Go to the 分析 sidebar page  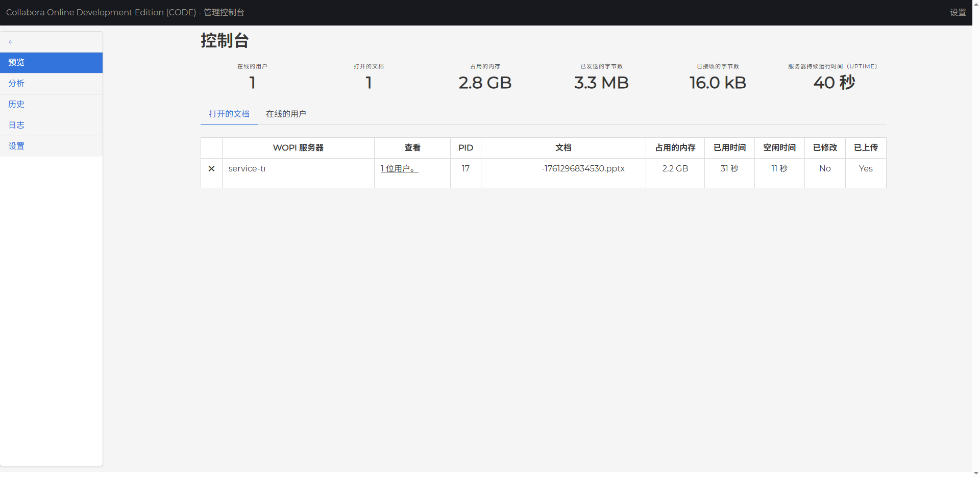[x=51, y=83]
